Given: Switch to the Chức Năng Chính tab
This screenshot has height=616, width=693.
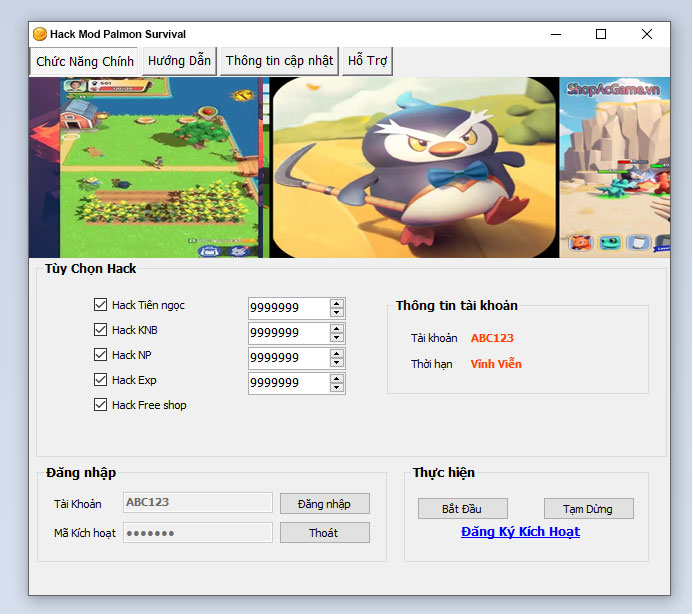Looking at the screenshot, I should coord(84,61).
